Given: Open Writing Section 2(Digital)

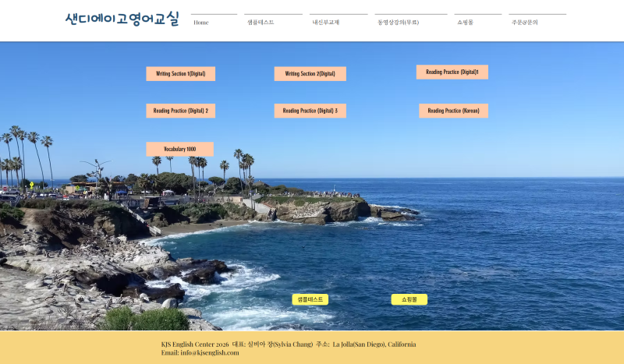Looking at the screenshot, I should (310, 74).
